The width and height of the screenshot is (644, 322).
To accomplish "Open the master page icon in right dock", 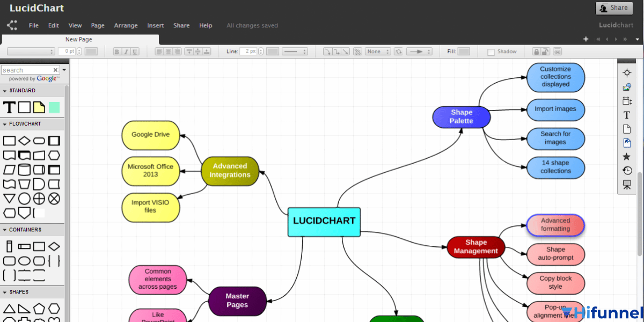I will [x=626, y=143].
